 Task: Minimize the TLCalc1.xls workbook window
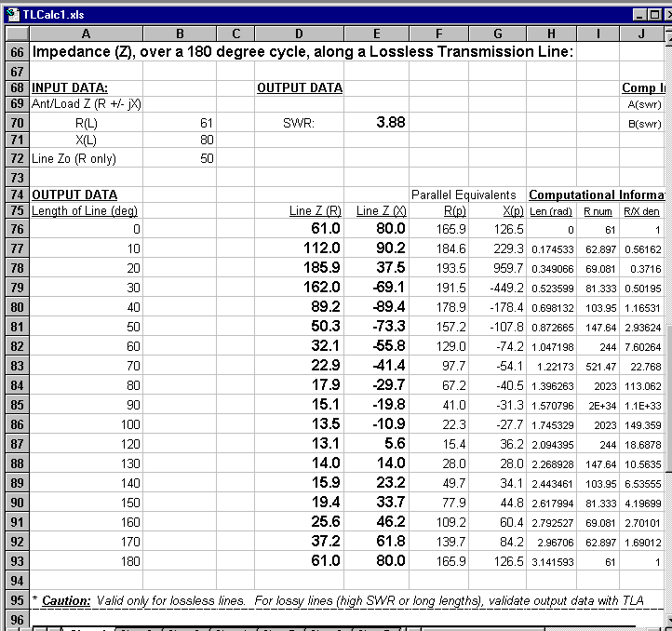coord(639,15)
